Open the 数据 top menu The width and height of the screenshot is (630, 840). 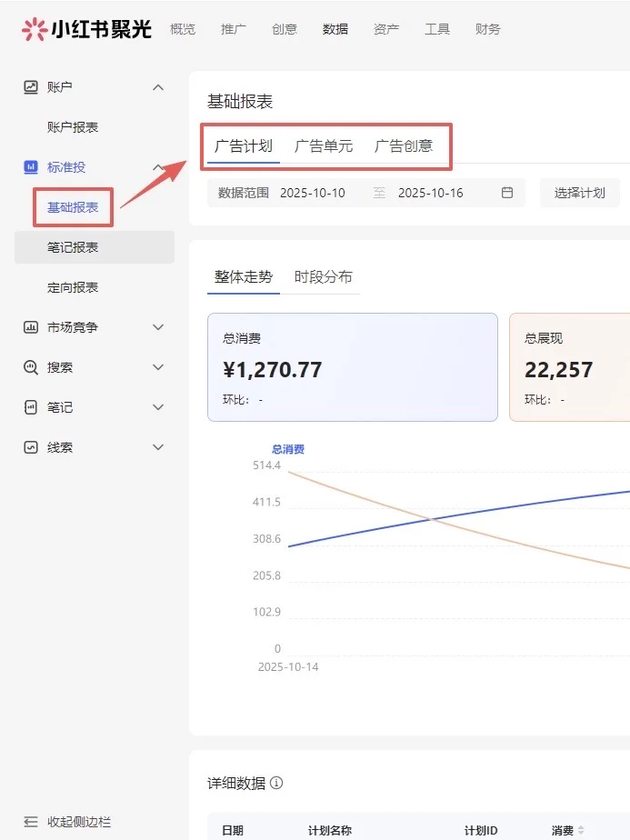pyautogui.click(x=335, y=29)
